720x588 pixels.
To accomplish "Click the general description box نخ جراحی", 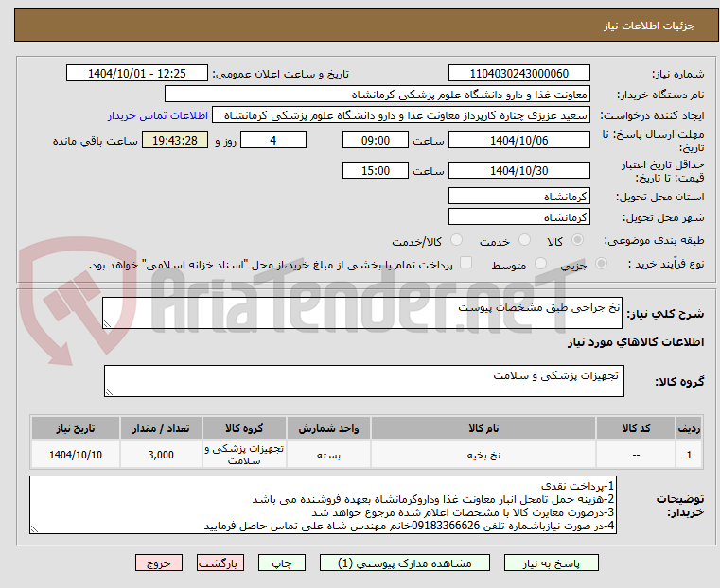I will (x=362, y=313).
